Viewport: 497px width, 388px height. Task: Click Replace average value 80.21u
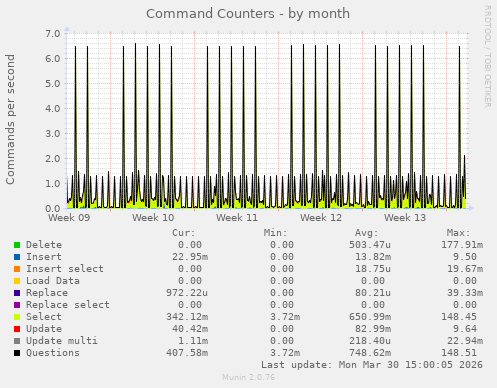[x=373, y=293]
